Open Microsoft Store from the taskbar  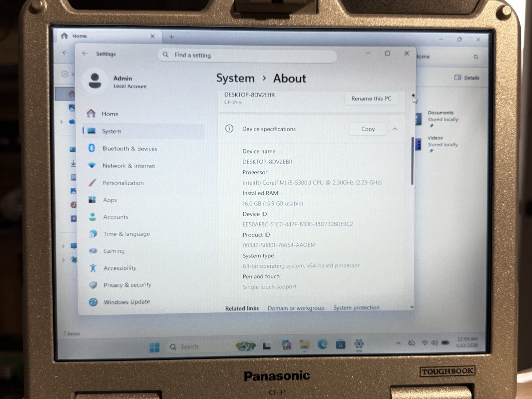[x=340, y=344]
